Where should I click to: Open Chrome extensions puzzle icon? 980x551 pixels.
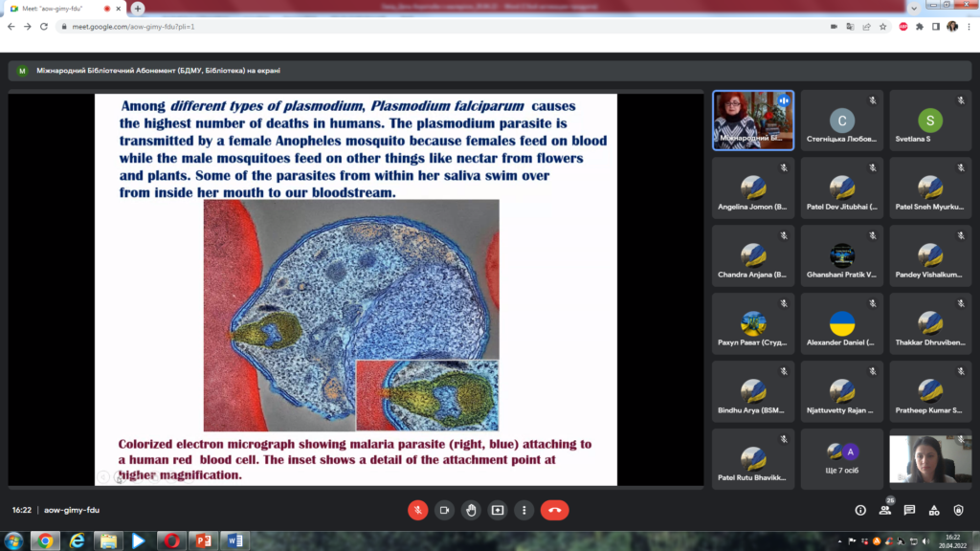point(920,27)
